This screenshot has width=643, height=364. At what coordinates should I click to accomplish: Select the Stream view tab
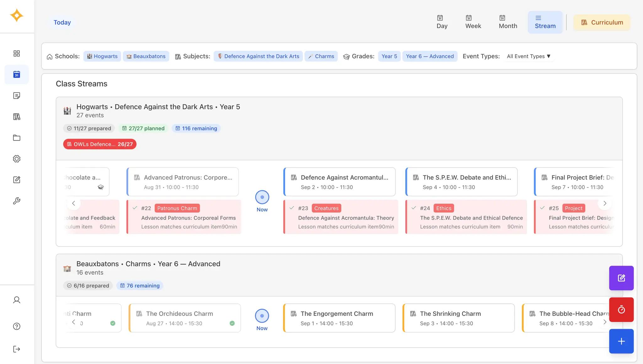(545, 22)
